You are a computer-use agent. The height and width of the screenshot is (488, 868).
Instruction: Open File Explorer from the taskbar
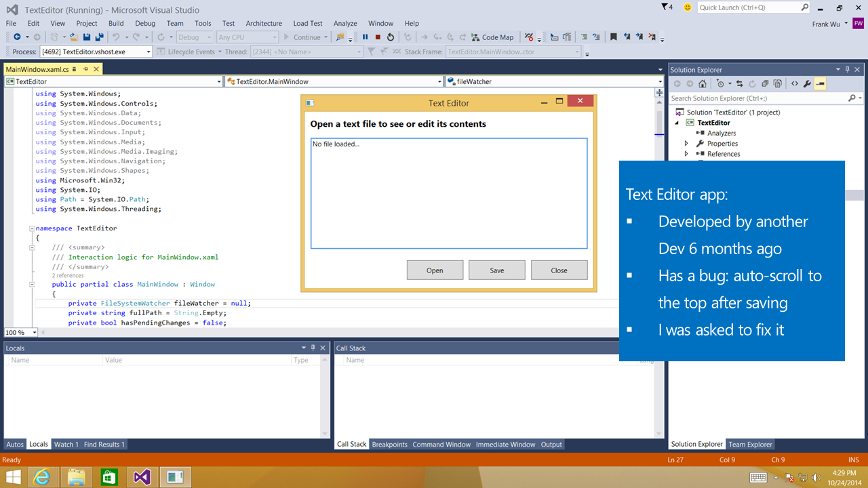[76, 477]
